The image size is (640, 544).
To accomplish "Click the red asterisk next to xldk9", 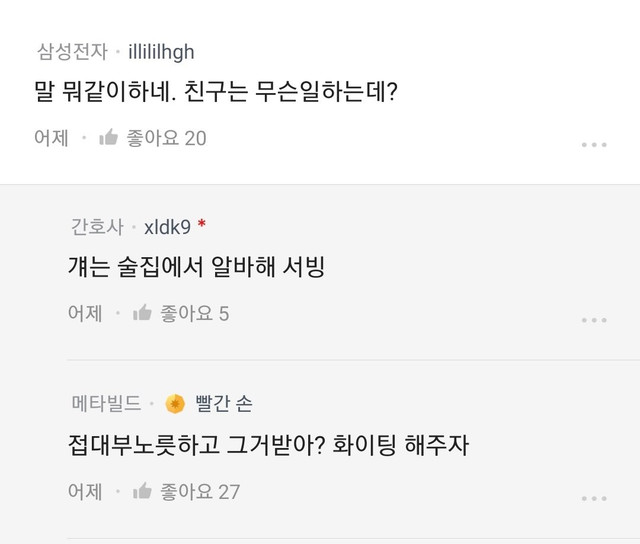I will pos(201,226).
